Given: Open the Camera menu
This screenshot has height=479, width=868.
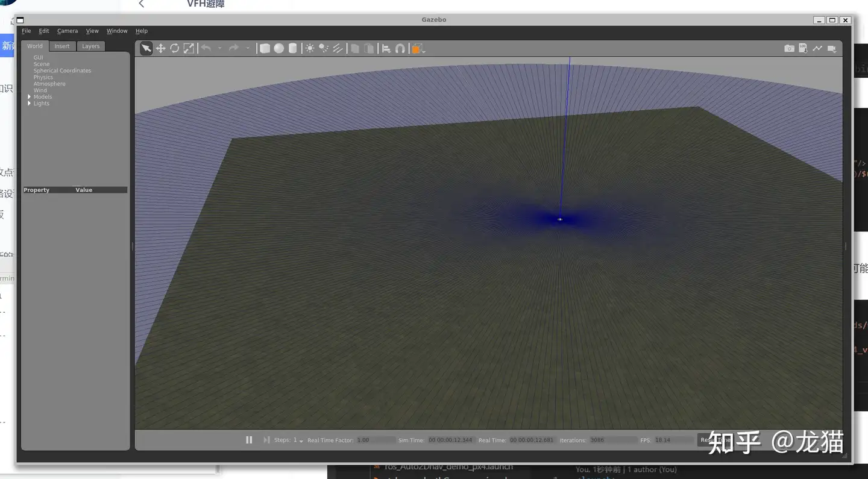Looking at the screenshot, I should [68, 31].
